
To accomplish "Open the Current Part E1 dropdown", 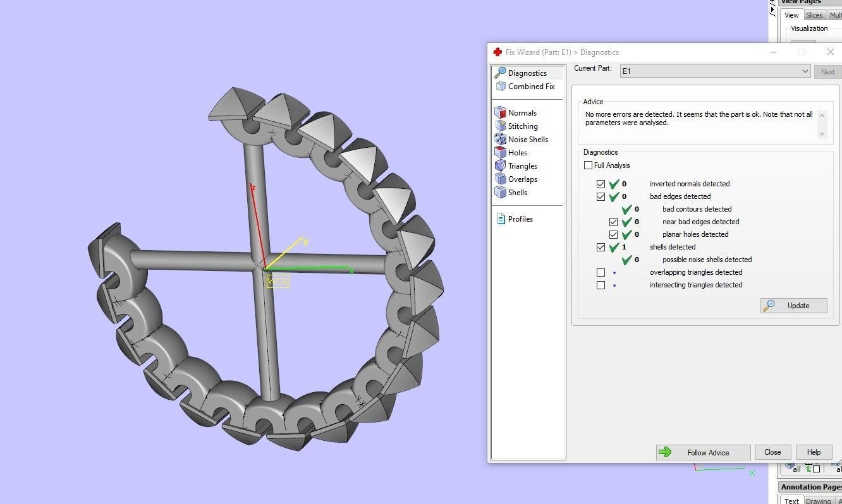I will pos(715,71).
